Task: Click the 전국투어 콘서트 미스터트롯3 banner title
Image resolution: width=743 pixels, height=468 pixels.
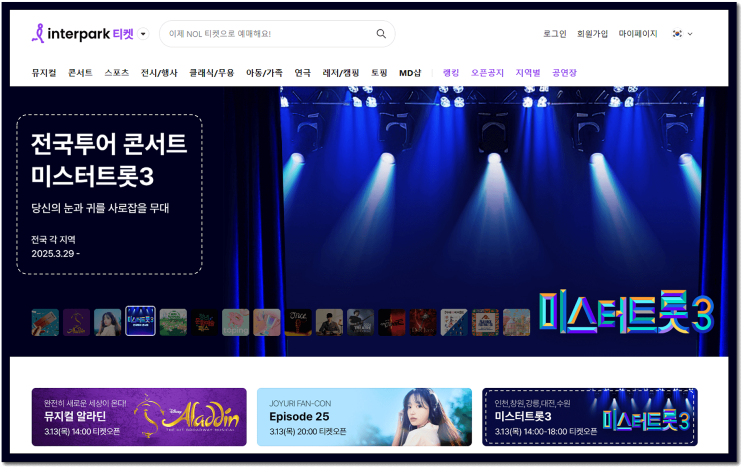Action: [x=109, y=159]
